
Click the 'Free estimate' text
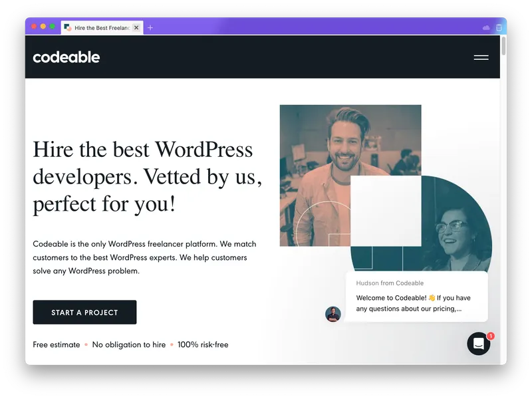pyautogui.click(x=57, y=344)
